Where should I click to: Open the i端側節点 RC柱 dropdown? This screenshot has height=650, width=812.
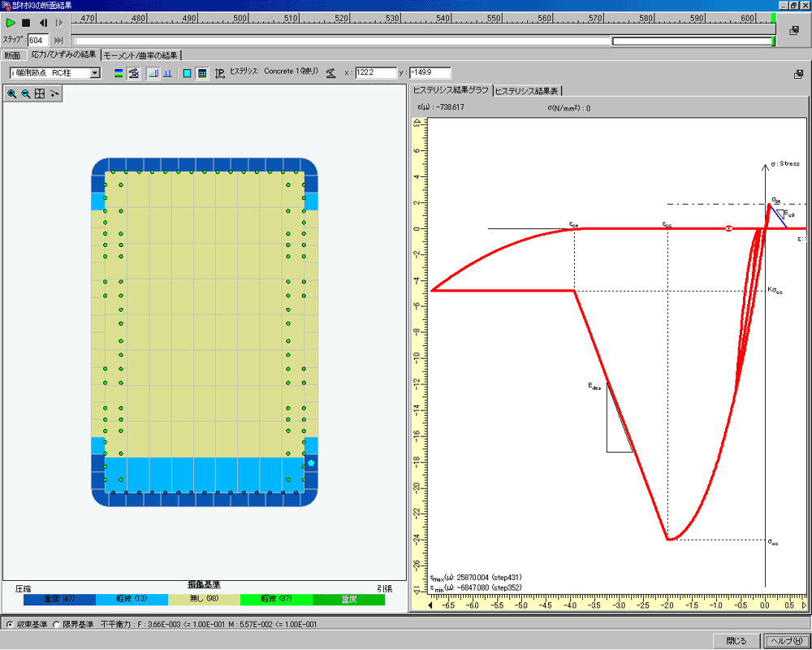(x=95, y=73)
